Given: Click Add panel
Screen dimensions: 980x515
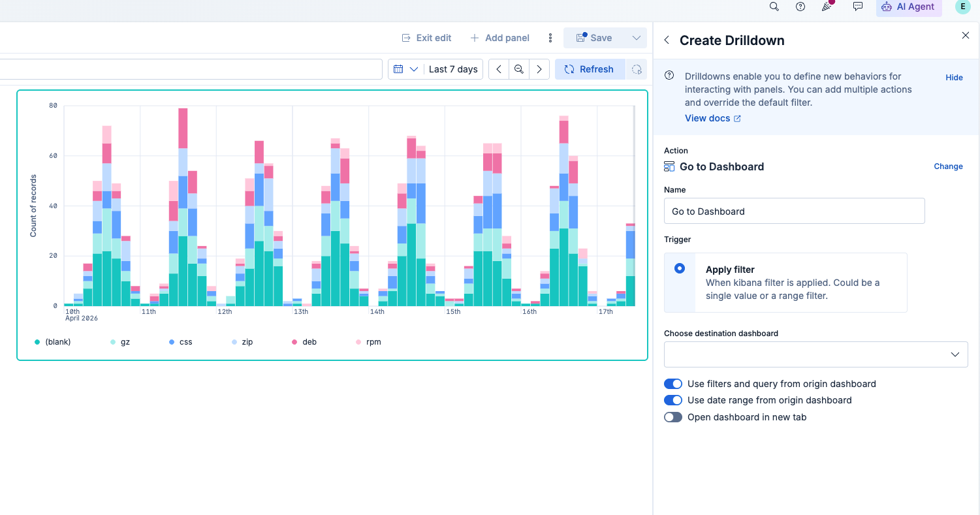Looking at the screenshot, I should (x=500, y=38).
